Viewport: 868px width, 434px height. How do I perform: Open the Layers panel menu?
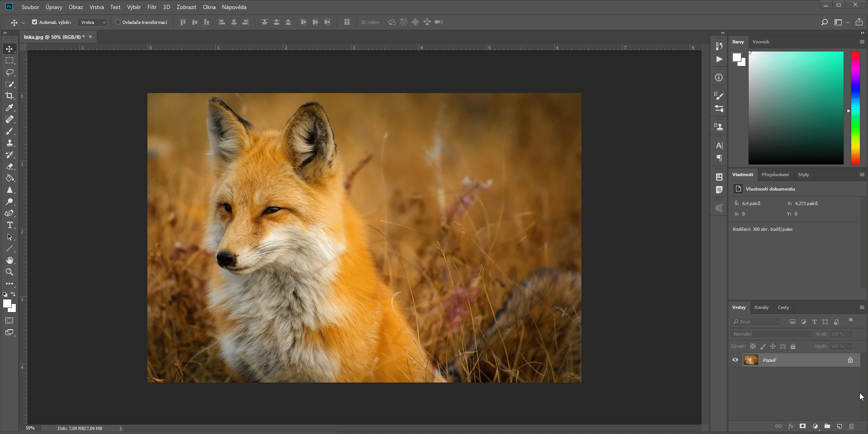tap(862, 308)
